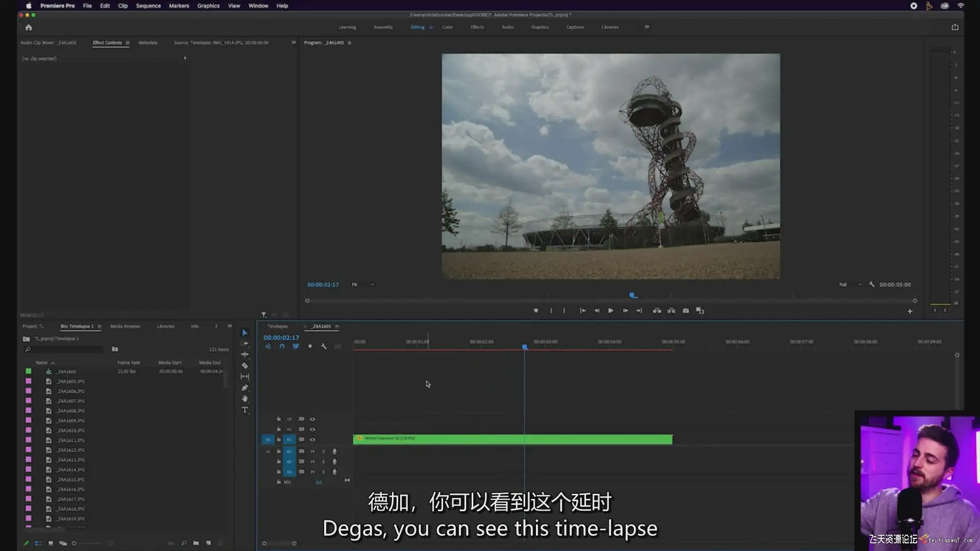
Task: Play the program monitor sequence
Action: pos(610,311)
